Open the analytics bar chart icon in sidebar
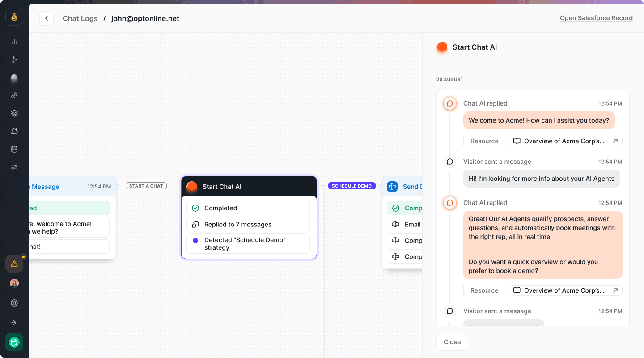Image resolution: width=644 pixels, height=358 pixels. (x=14, y=42)
